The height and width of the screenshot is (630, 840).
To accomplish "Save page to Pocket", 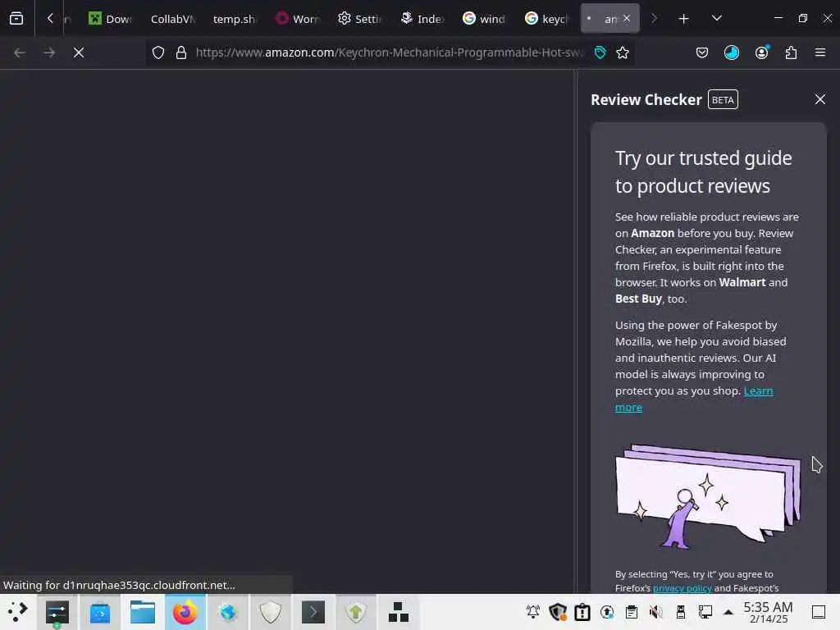I will 702,52.
